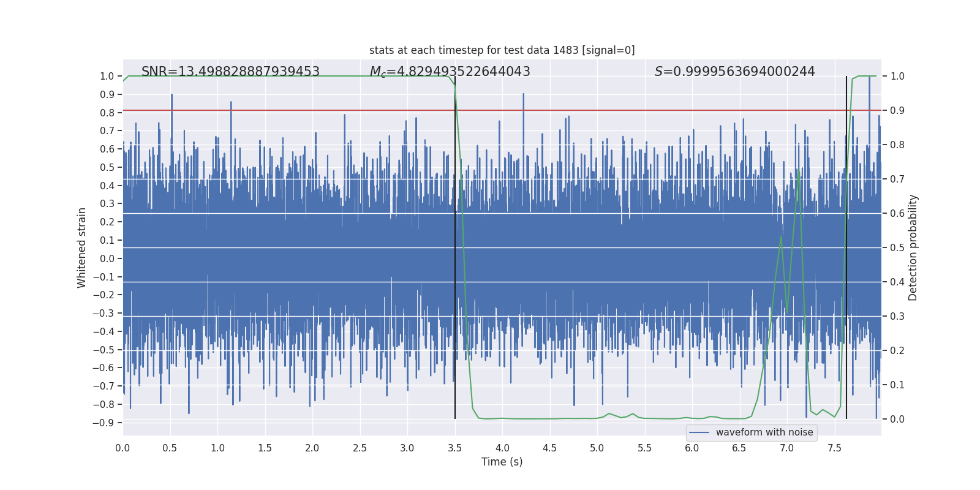
Task: Click the plot title for test data 1483
Action: tap(502, 50)
